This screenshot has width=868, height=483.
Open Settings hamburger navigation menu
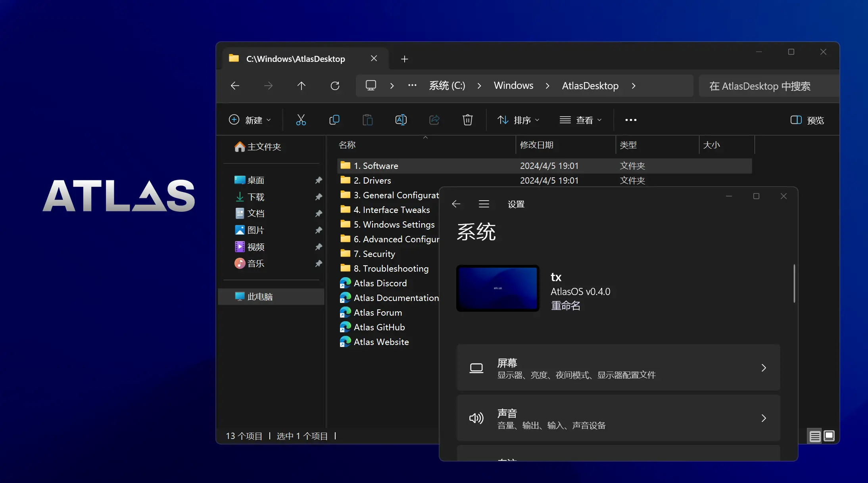click(x=484, y=204)
